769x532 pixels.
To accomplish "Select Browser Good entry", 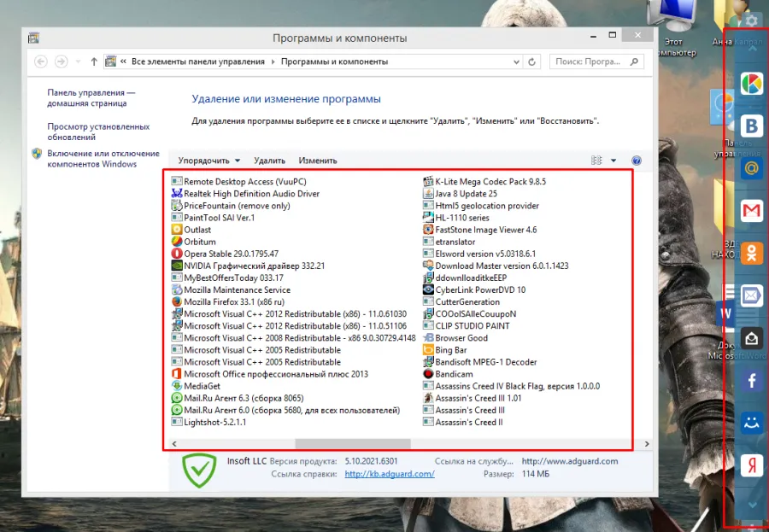I will point(455,338).
